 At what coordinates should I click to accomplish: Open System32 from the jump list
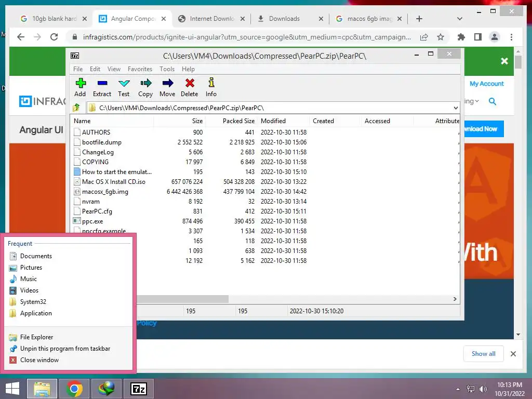click(68, 302)
